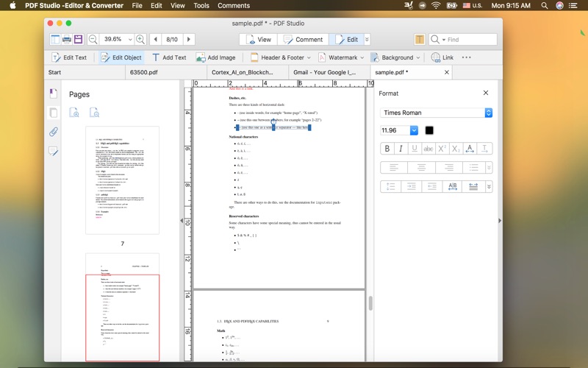Shrink page thumbnails in Pages panel
Screen dimensions: 588x368
coord(94,113)
